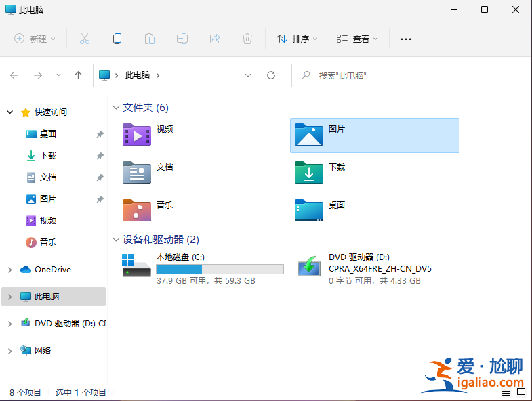
Task: Minimize the 此电脑 window
Action: click(454, 9)
